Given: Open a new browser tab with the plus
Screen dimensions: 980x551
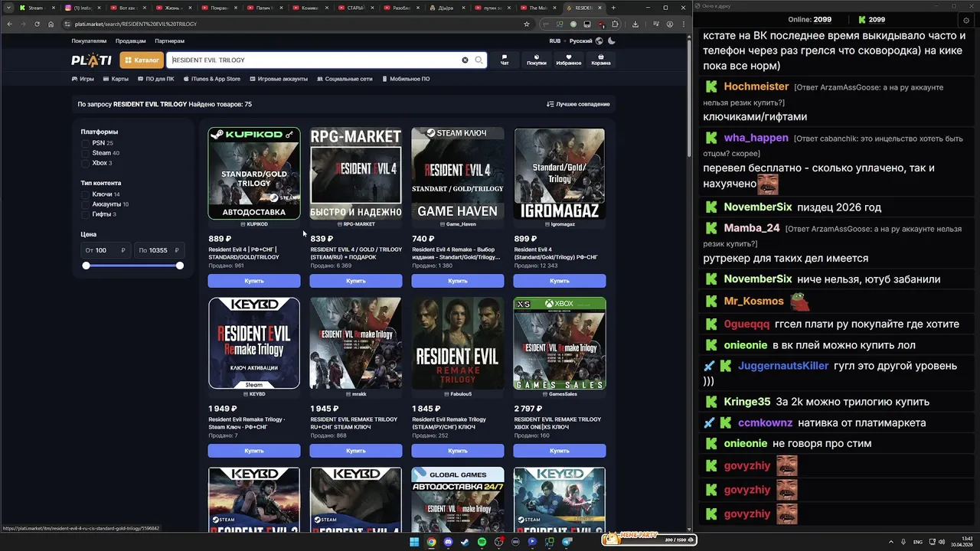Looking at the screenshot, I should pyautogui.click(x=614, y=8).
